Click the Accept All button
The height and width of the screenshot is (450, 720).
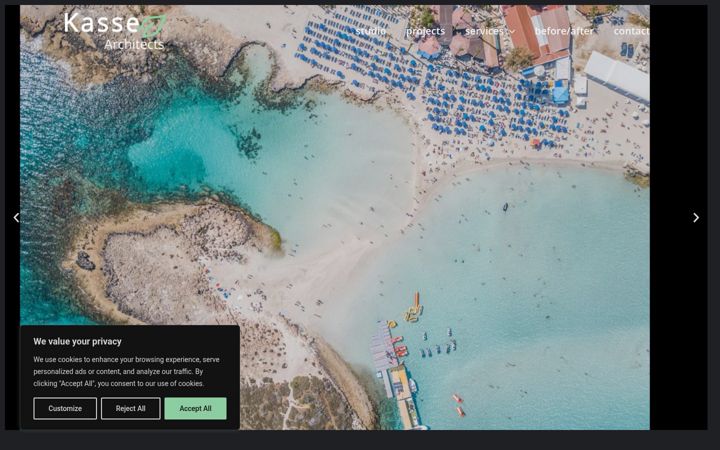click(195, 408)
